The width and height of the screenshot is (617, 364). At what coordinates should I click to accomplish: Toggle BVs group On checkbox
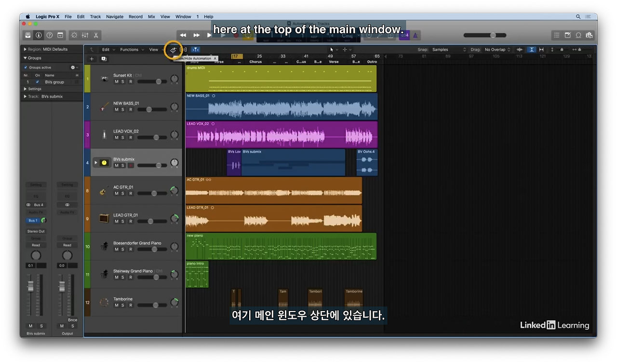(x=38, y=82)
